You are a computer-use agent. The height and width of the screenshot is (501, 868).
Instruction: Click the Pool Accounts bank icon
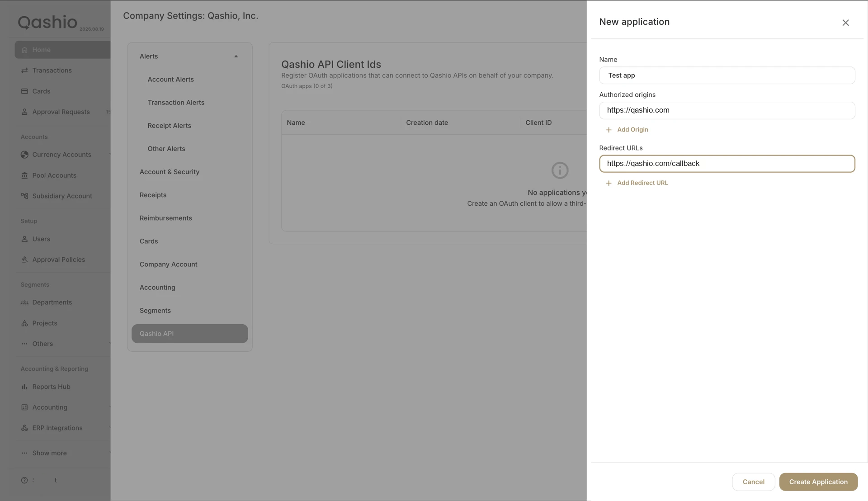[x=24, y=175]
